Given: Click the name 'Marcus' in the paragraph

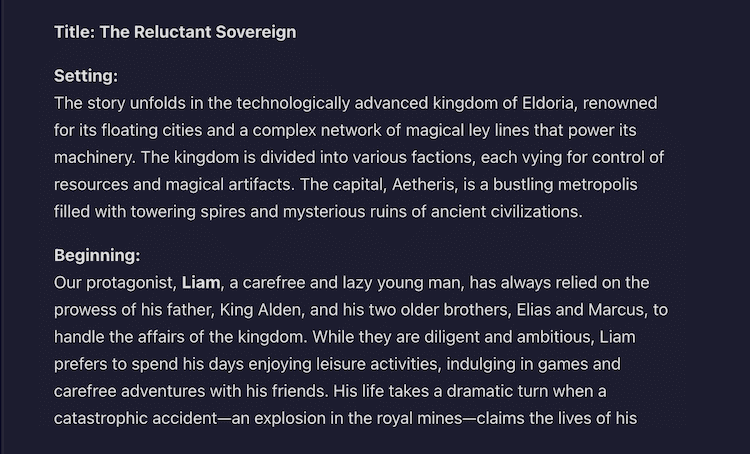Looking at the screenshot, I should pos(616,310).
